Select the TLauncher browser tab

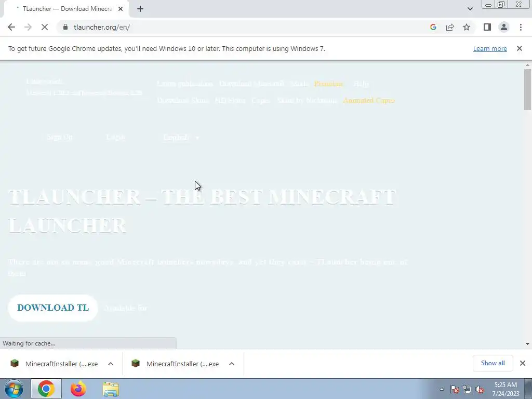(66, 9)
